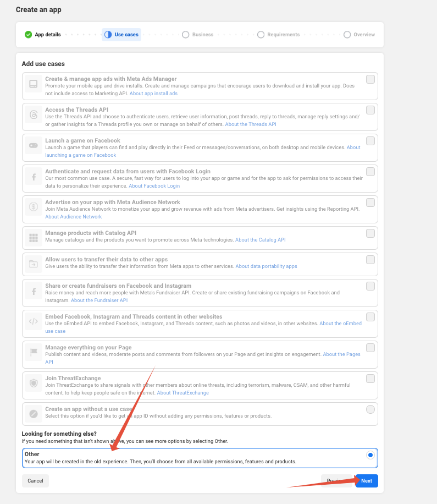This screenshot has width=437, height=504.
Task: Click the oEmbed code brackets icon
Action: coord(34,321)
